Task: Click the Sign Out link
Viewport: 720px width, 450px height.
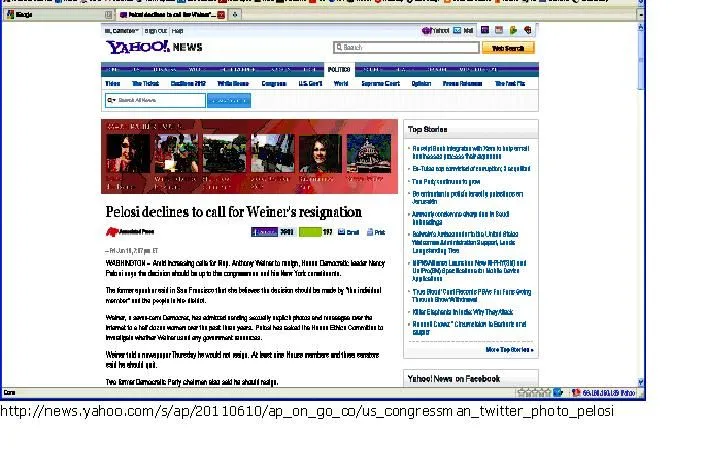Action: [x=155, y=31]
